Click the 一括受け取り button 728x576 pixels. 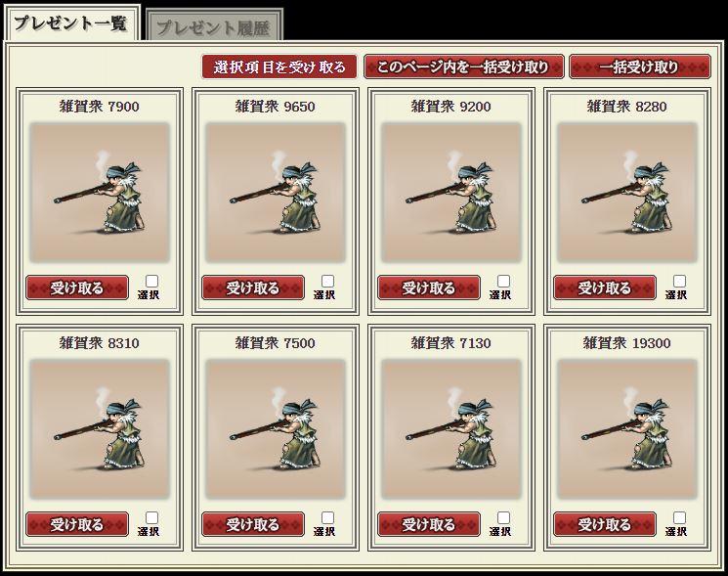click(640, 66)
